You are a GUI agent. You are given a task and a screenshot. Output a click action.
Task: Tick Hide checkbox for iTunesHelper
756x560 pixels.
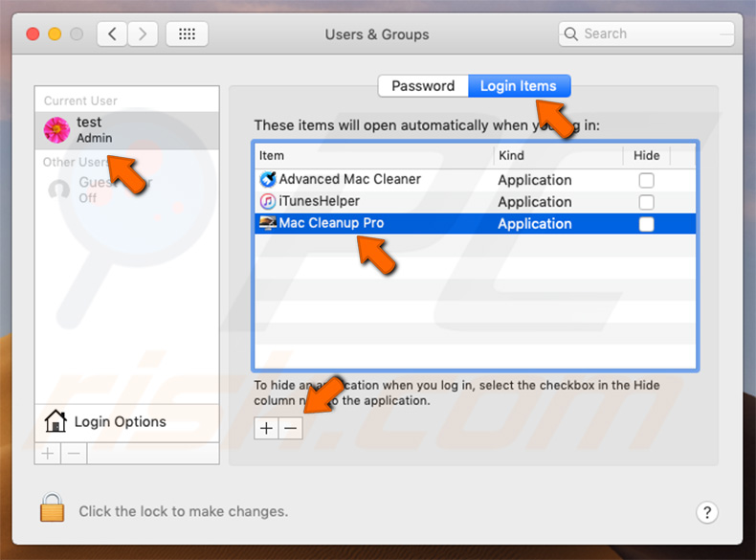(x=646, y=202)
